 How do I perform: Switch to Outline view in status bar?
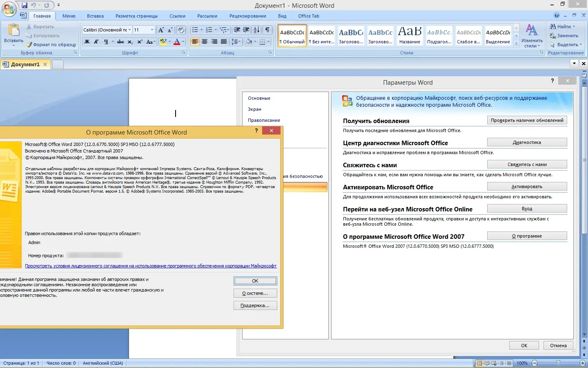[x=501, y=363]
